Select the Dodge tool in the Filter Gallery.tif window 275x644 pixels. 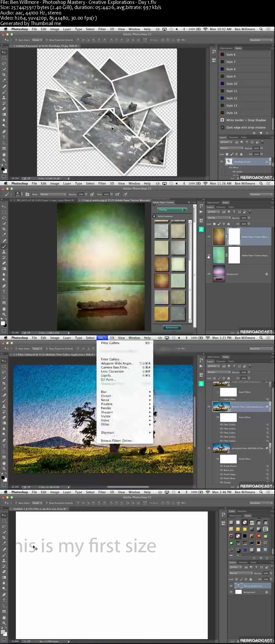coord(4,434)
